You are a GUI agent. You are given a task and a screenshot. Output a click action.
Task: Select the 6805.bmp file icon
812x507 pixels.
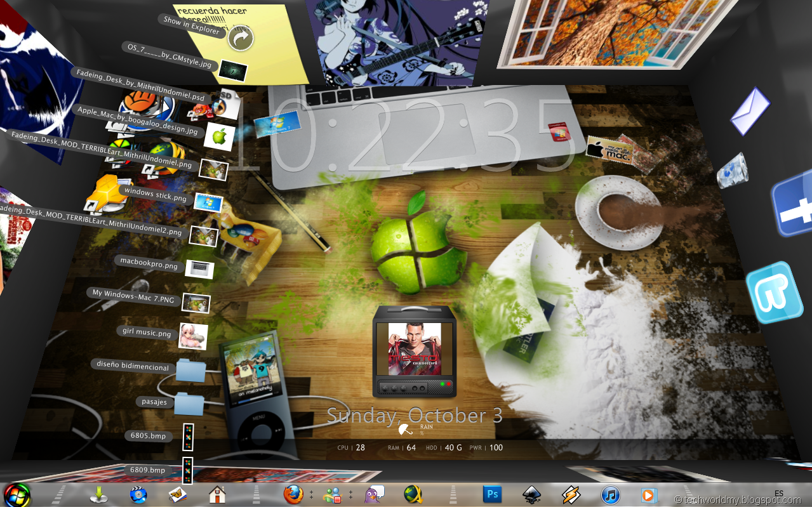point(188,437)
